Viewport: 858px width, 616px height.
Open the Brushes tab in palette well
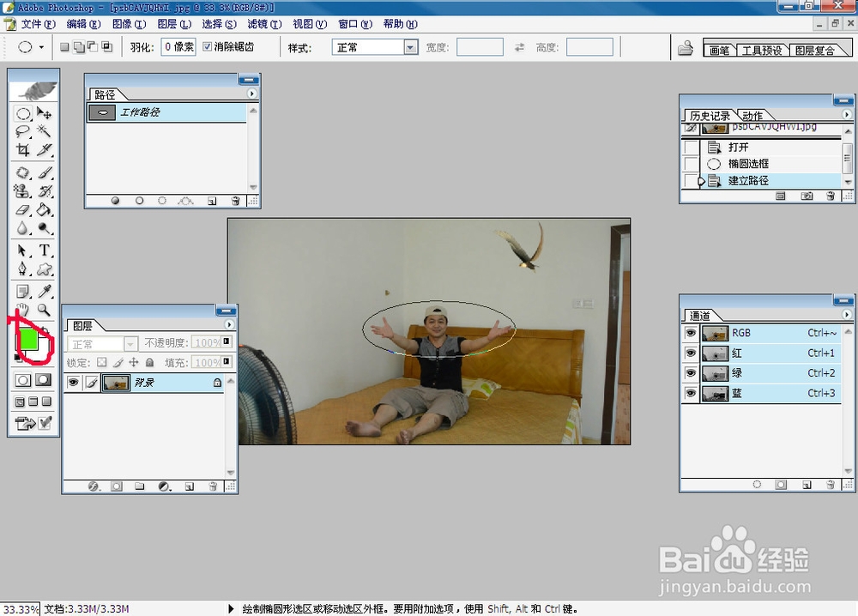pyautogui.click(x=720, y=51)
